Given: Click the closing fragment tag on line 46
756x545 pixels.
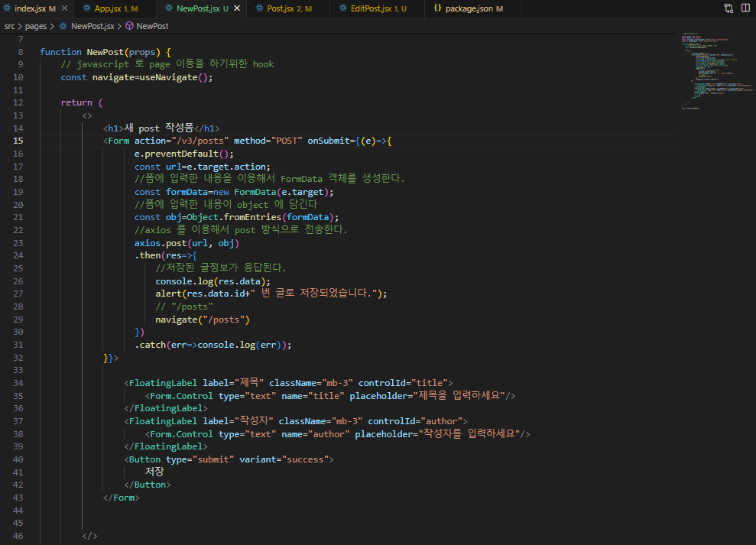Looking at the screenshot, I should coord(89,536).
